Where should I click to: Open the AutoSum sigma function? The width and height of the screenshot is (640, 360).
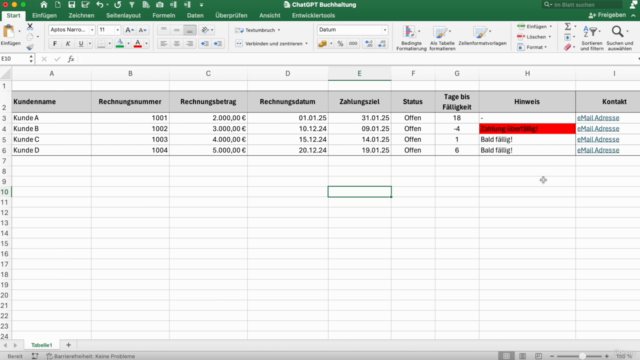click(568, 27)
